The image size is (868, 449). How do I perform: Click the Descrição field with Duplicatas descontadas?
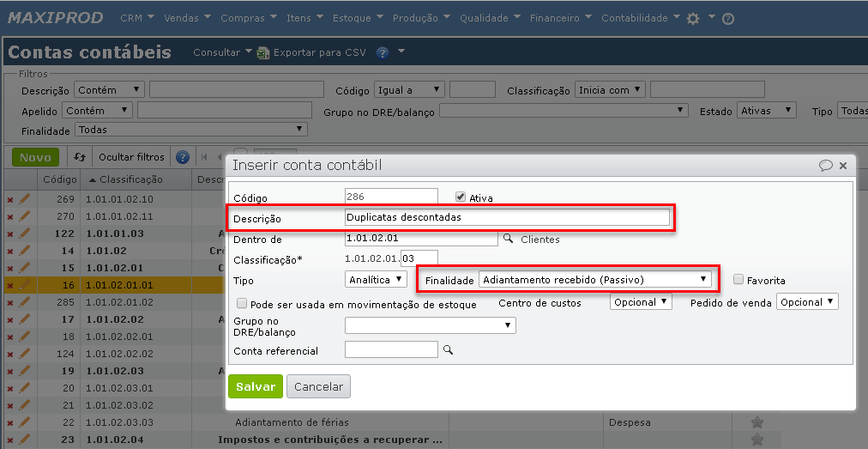coord(507,217)
